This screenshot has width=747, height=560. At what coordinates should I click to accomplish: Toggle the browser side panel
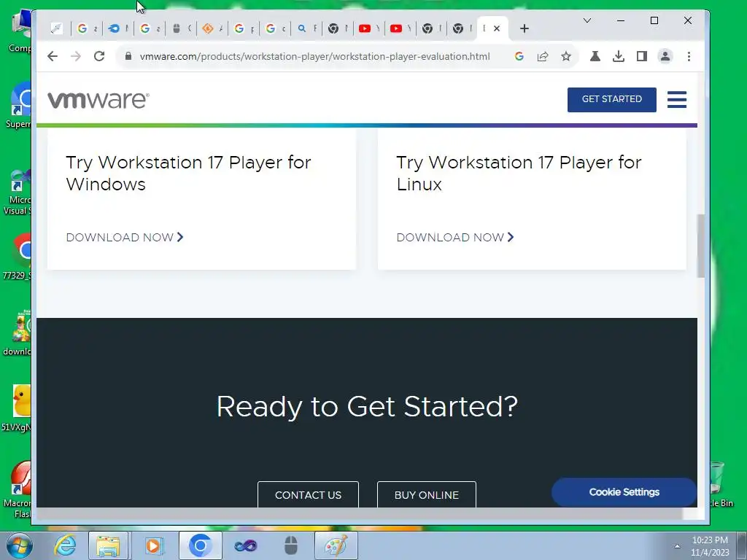[642, 56]
